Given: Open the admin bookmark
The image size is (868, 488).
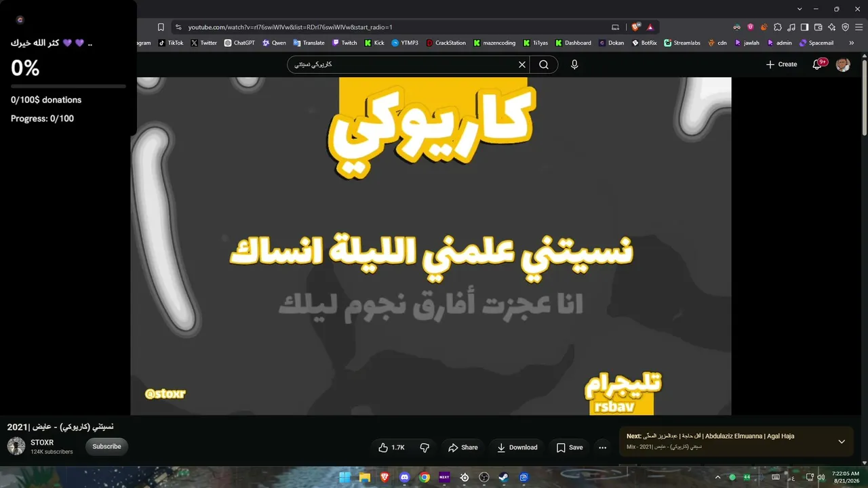Looking at the screenshot, I should click(780, 43).
